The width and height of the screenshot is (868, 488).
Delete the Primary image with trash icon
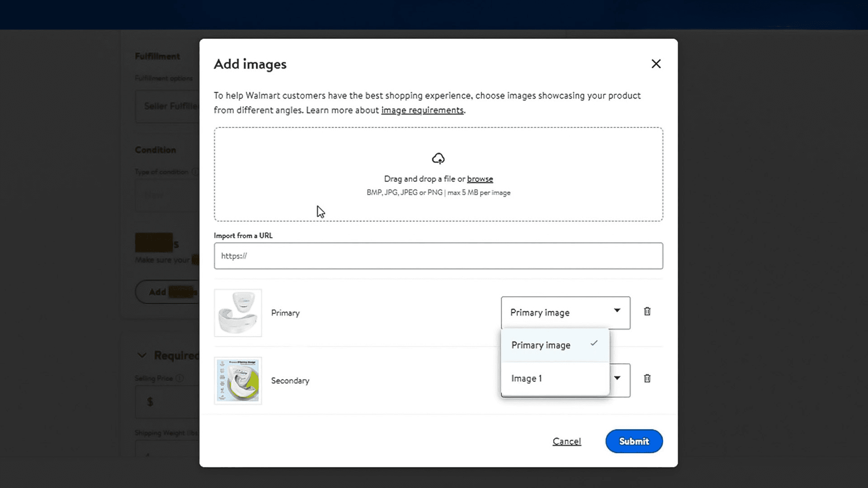(647, 311)
